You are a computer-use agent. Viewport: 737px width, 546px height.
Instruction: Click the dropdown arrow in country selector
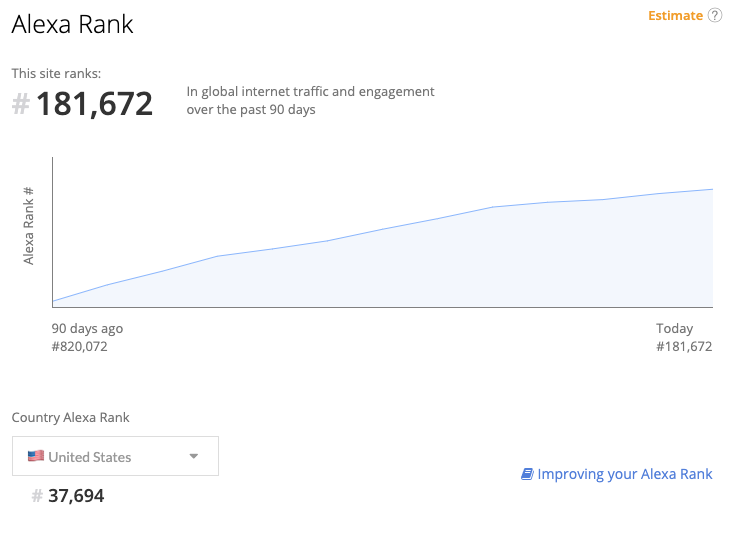click(x=194, y=457)
